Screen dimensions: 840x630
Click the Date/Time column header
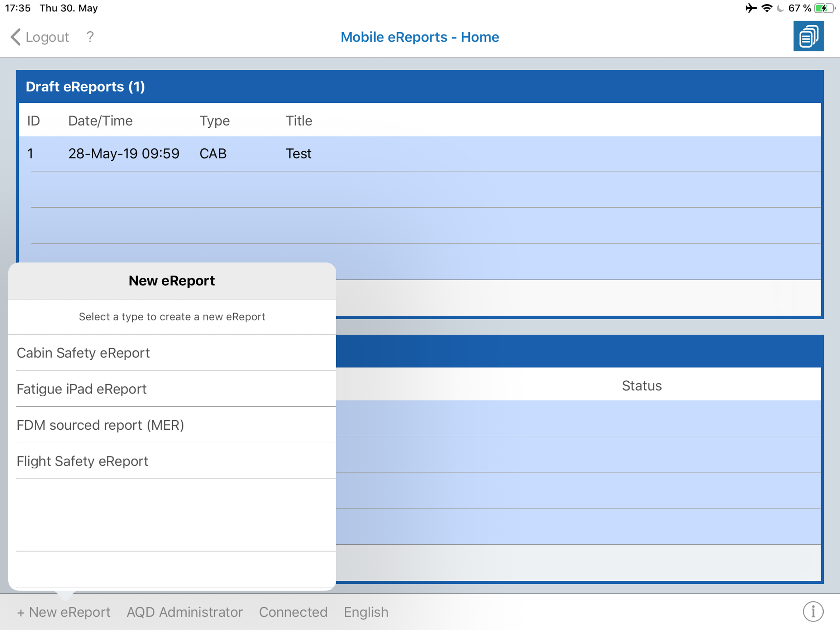100,121
